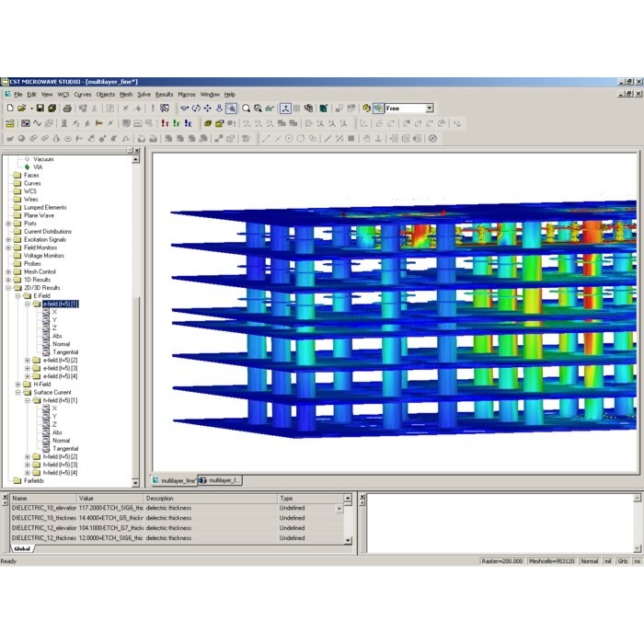
Task: Open the Free view mode dropdown
Action: (429, 109)
